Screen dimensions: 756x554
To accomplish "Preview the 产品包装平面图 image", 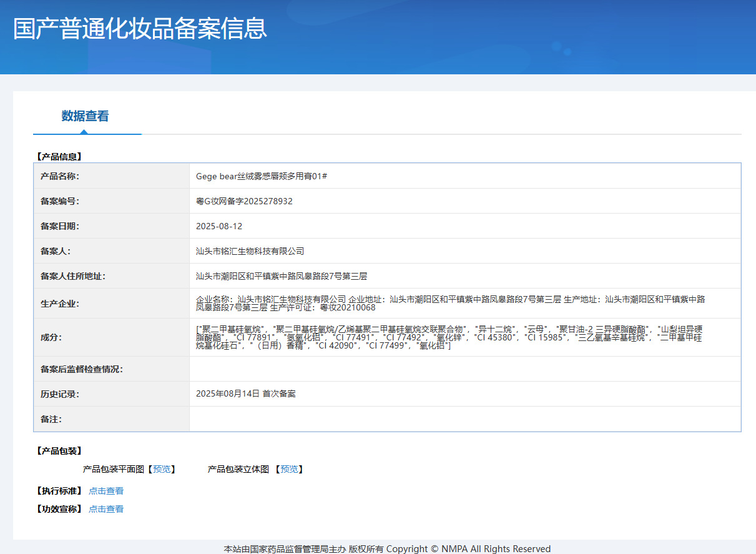I will coord(162,469).
